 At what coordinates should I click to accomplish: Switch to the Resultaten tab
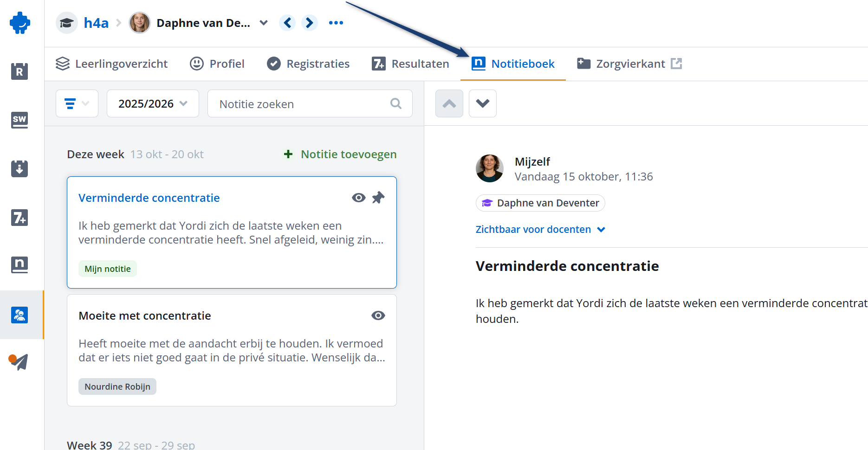(411, 64)
